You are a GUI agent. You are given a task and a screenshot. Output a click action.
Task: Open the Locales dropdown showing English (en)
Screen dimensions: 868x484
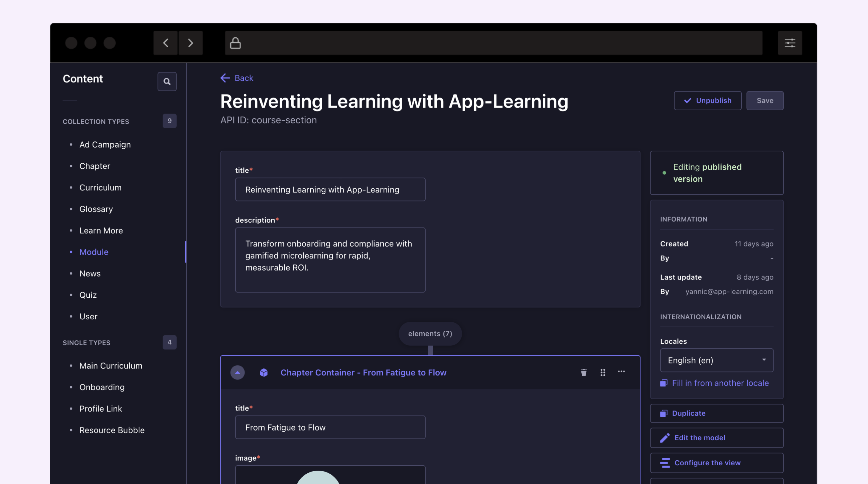point(716,360)
